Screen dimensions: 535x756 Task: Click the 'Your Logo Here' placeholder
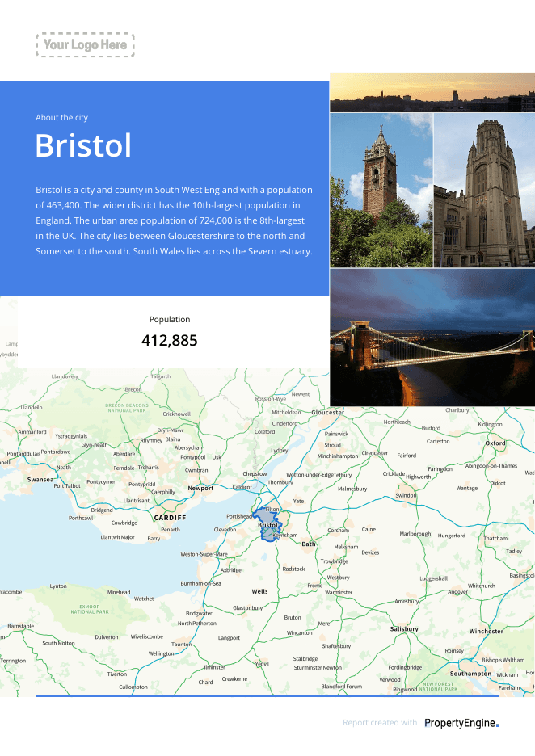click(x=86, y=45)
